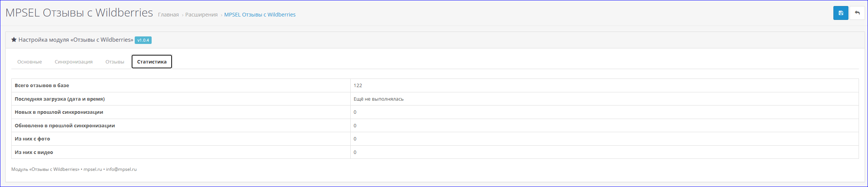Switch to the Синхронизация tab
This screenshot has height=187, width=868.
click(73, 62)
